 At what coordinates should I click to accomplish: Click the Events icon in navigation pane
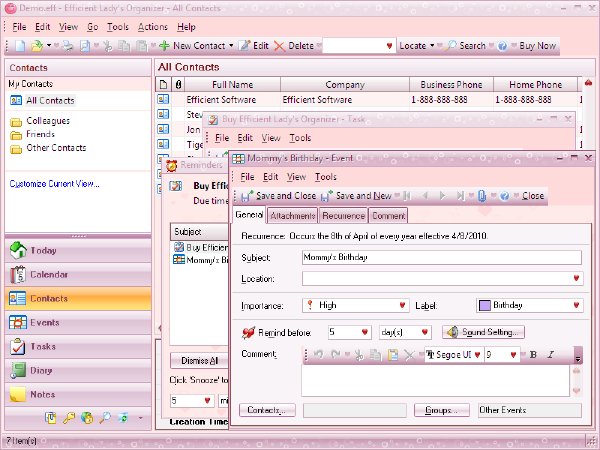18,323
